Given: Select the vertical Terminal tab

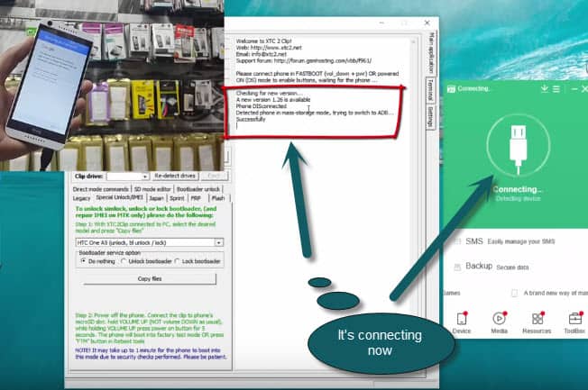Looking at the screenshot, I should click(431, 90).
